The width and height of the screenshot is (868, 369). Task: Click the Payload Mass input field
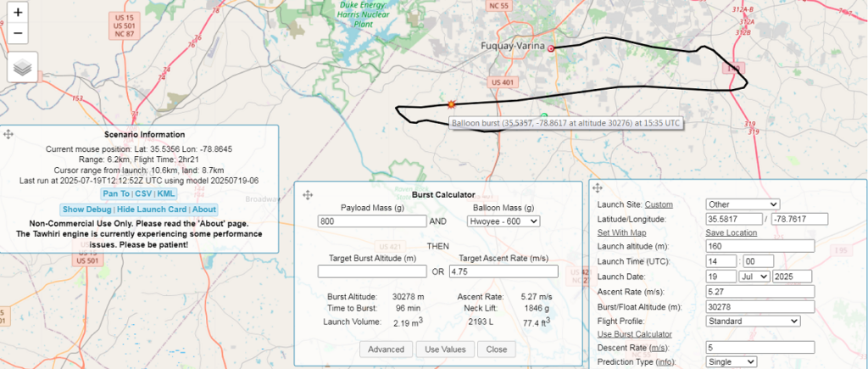pos(371,221)
